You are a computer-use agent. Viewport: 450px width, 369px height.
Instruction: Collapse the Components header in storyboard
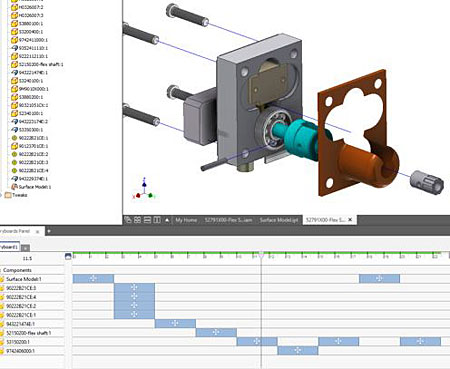[1, 270]
